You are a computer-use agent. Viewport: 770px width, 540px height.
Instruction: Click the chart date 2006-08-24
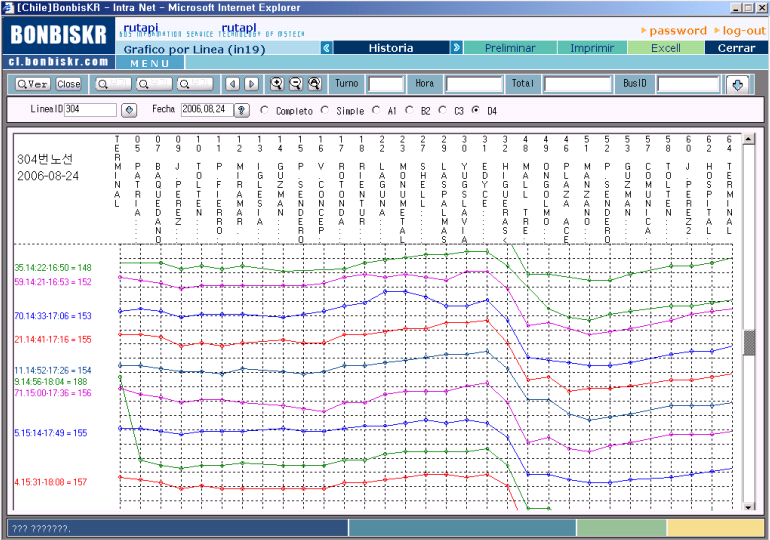[48, 176]
